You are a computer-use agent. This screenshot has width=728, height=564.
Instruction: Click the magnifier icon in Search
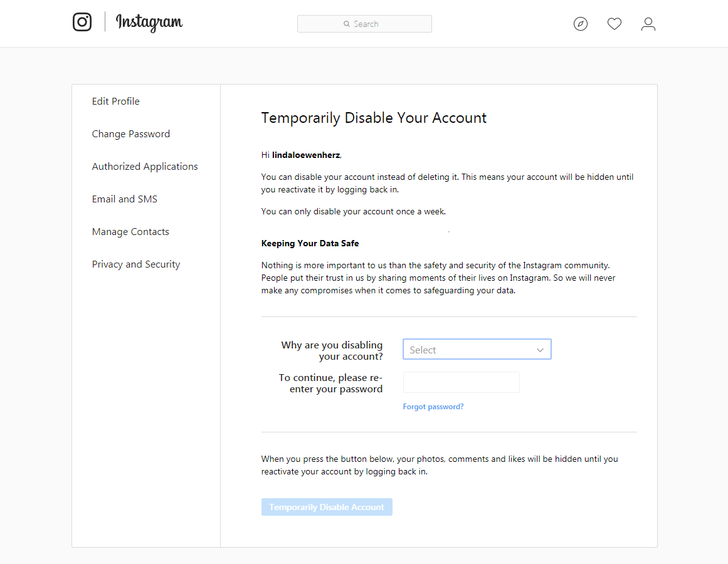click(x=347, y=24)
